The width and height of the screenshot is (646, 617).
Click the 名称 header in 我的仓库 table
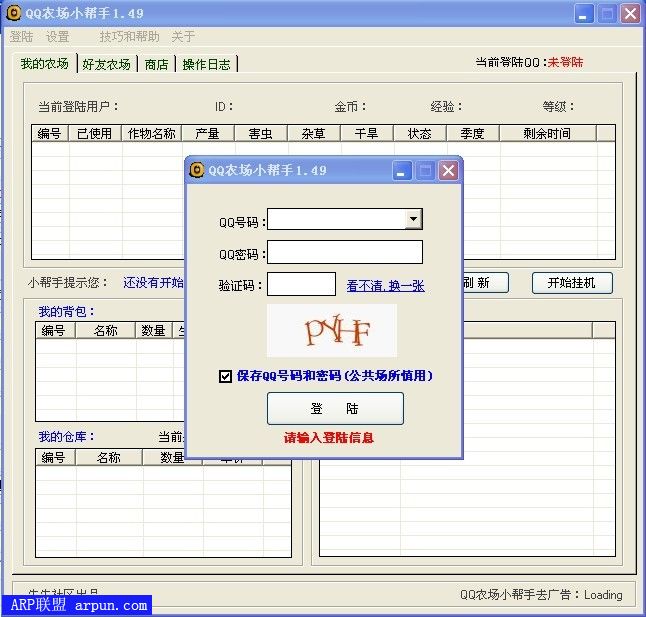click(109, 458)
